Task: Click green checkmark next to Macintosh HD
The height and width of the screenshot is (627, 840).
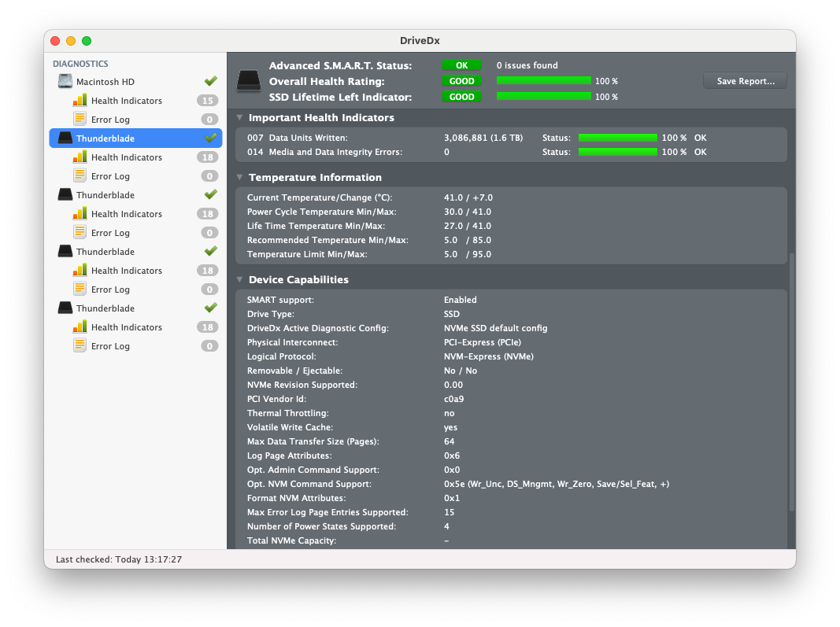Action: coord(210,81)
